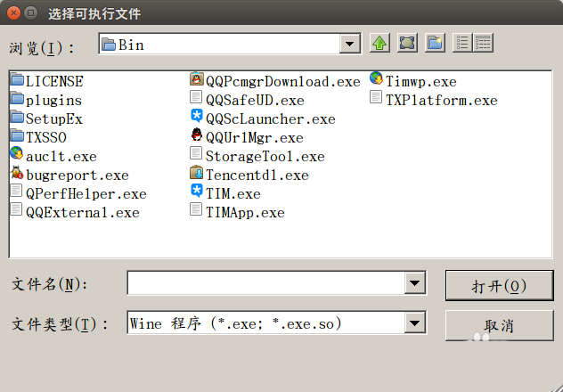Select the file name TIMApp.exe
The image size is (563, 392).
245,213
